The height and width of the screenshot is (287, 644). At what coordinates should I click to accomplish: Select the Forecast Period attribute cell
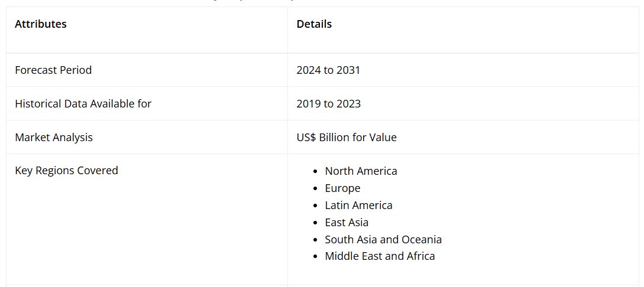click(53, 70)
